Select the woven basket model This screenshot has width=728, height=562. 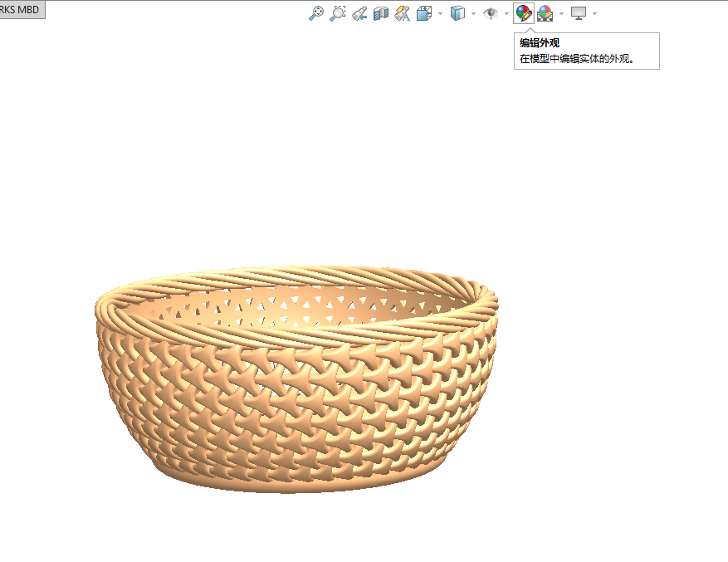[296, 379]
